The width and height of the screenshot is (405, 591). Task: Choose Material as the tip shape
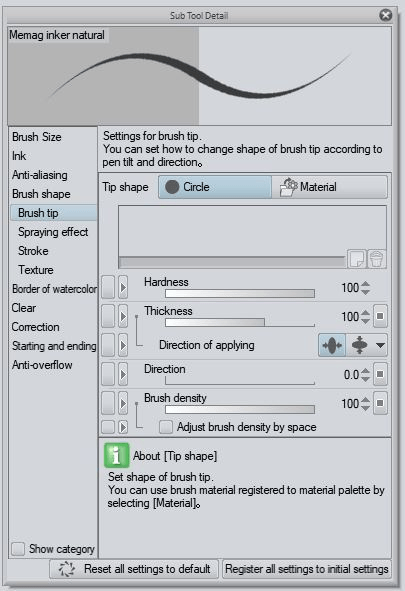click(x=329, y=187)
